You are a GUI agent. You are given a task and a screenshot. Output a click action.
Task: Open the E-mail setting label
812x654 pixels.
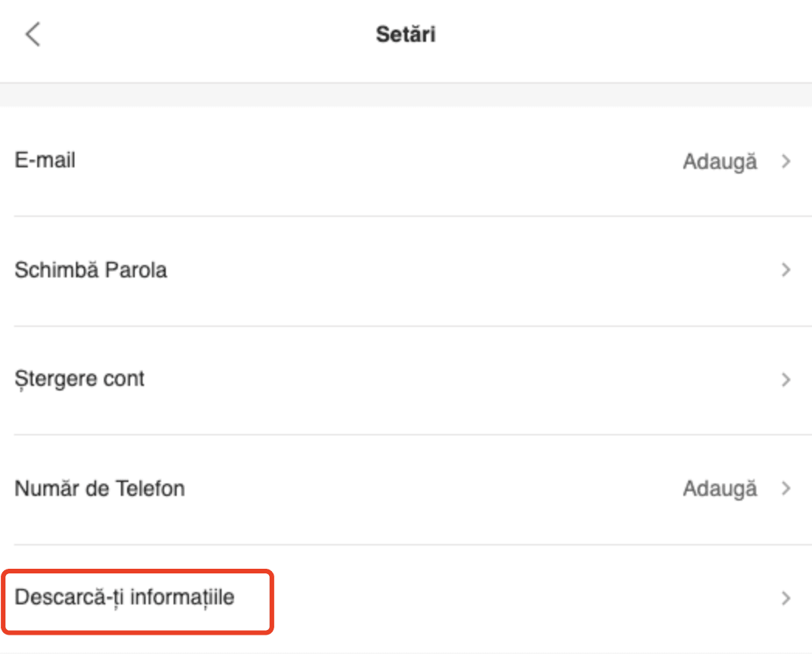point(45,160)
